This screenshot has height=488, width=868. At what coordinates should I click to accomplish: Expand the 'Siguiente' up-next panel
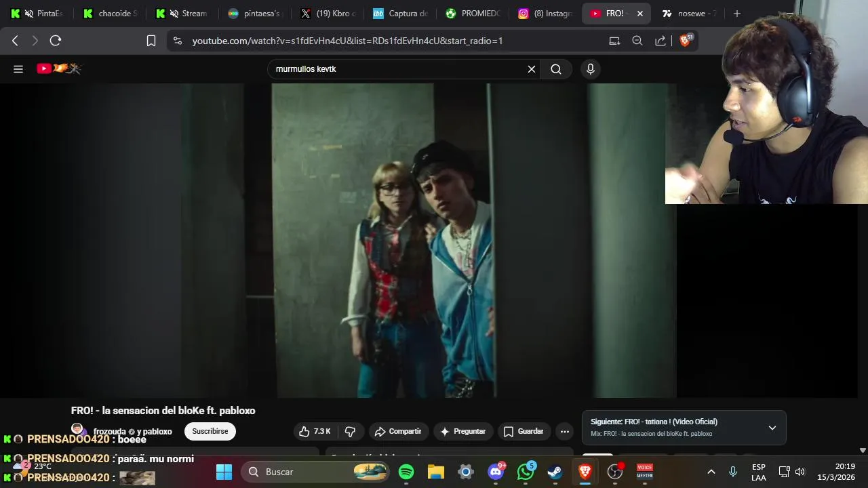coord(772,428)
